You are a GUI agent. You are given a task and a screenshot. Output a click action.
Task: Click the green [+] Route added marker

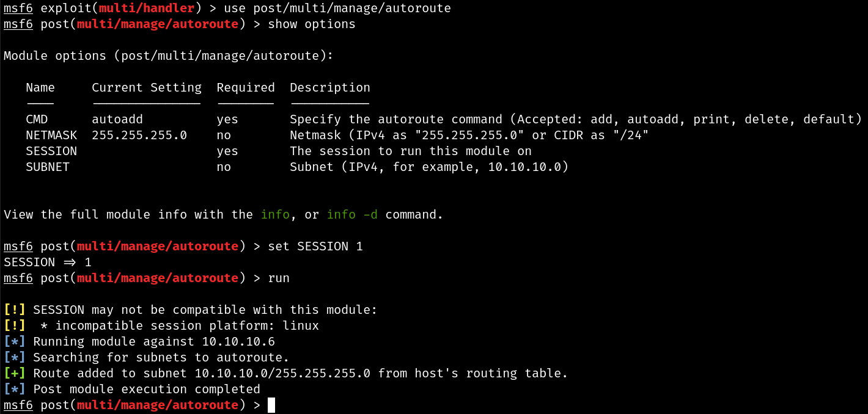pyautogui.click(x=15, y=373)
